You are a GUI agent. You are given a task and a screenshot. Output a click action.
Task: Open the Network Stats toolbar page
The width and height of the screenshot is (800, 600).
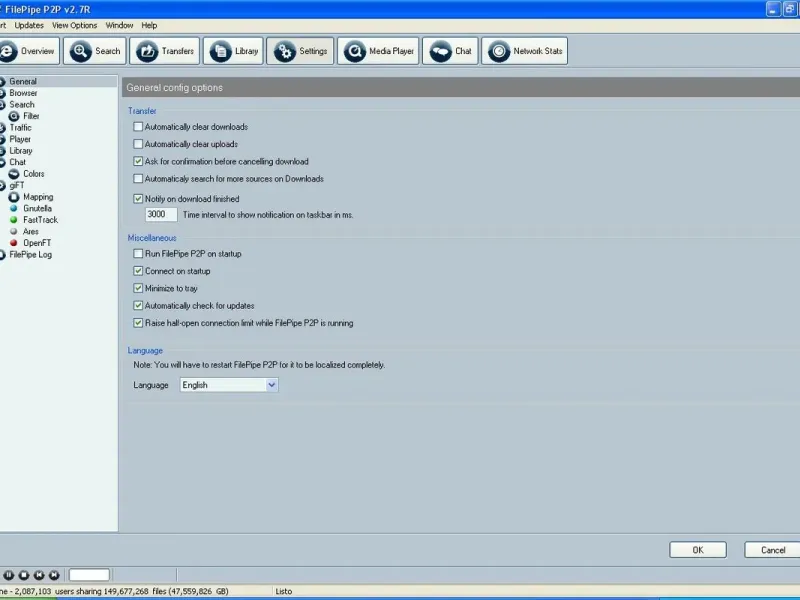(x=524, y=51)
